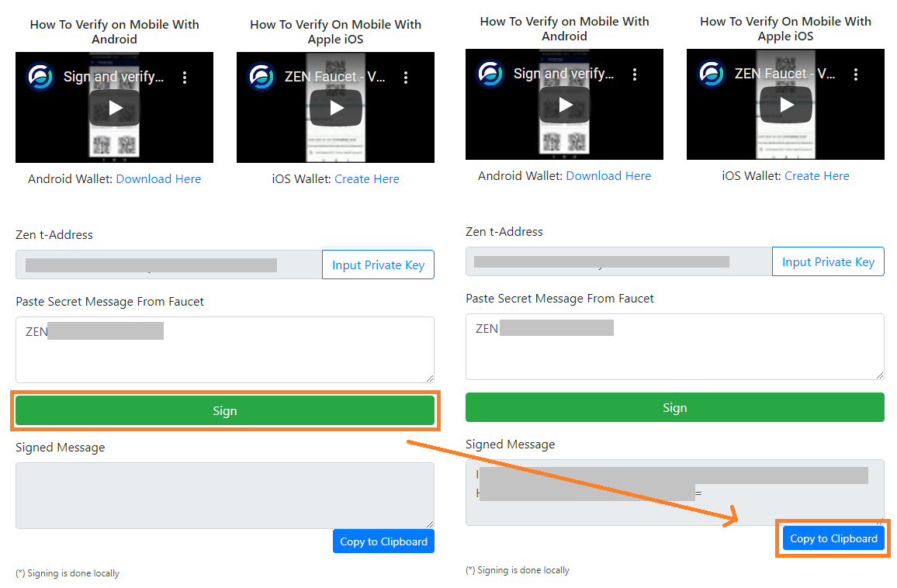Play the right 'Sign and verify' Android video
897x588 pixels.
pyautogui.click(x=565, y=105)
